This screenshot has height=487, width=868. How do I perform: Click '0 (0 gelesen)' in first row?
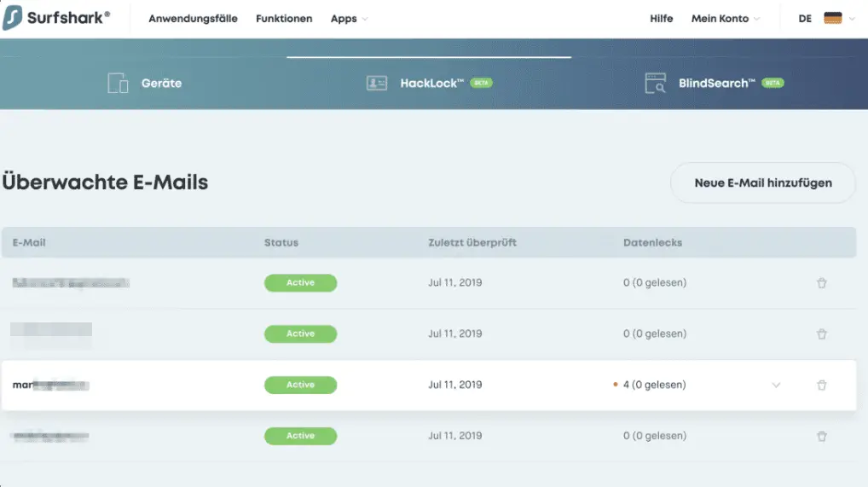[x=655, y=282]
